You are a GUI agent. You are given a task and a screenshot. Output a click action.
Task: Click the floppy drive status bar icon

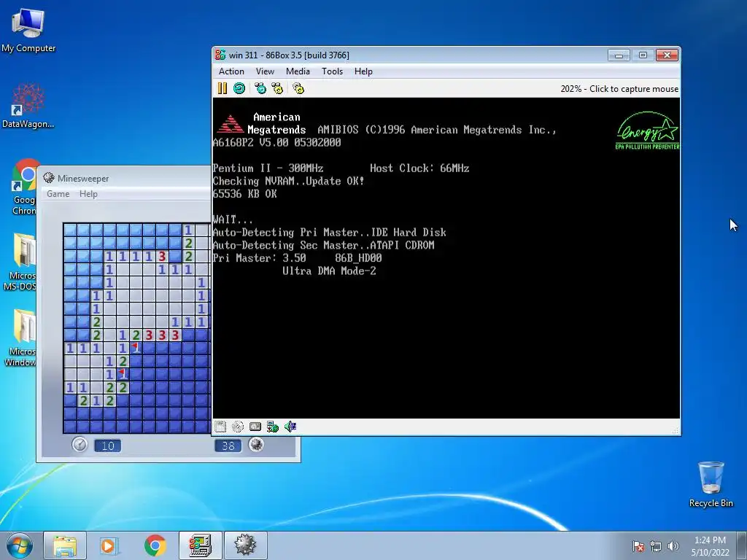(220, 427)
